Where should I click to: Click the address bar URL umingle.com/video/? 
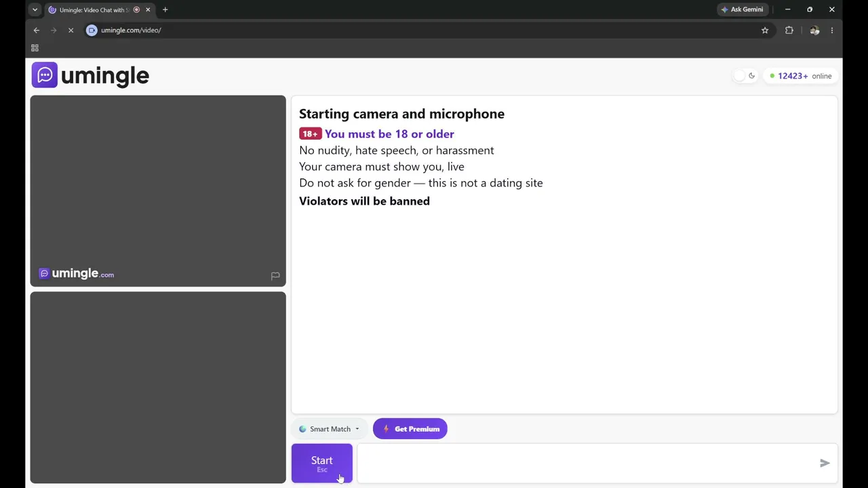pos(131,30)
